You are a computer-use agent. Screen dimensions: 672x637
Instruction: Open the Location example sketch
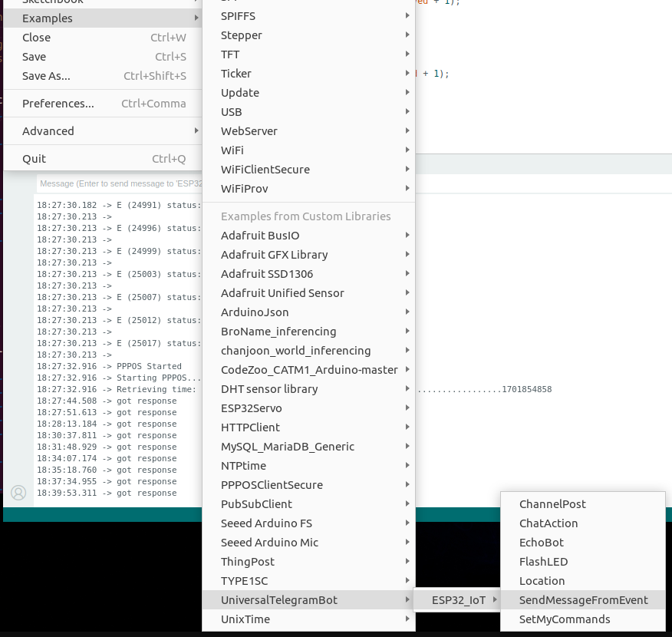[583, 581]
